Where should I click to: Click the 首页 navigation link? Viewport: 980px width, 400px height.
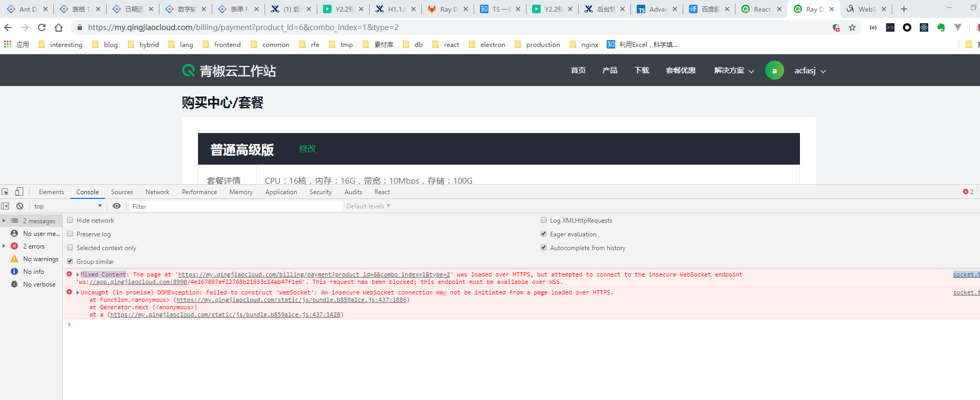coord(578,70)
